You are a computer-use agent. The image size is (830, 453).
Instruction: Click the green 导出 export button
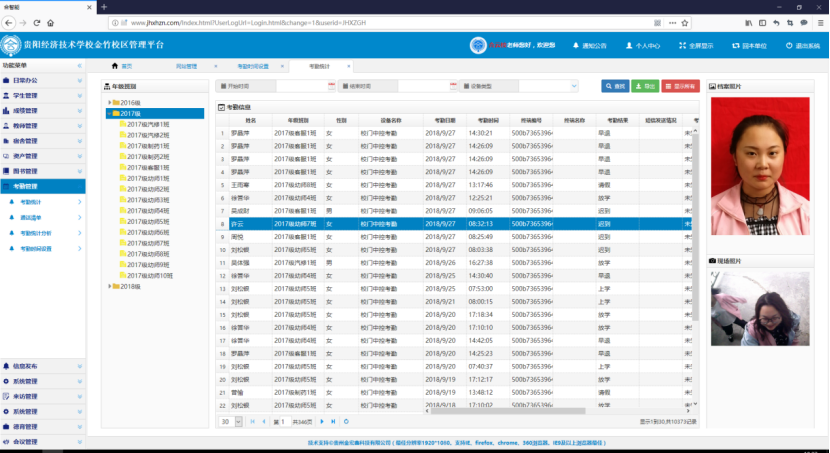click(x=645, y=86)
